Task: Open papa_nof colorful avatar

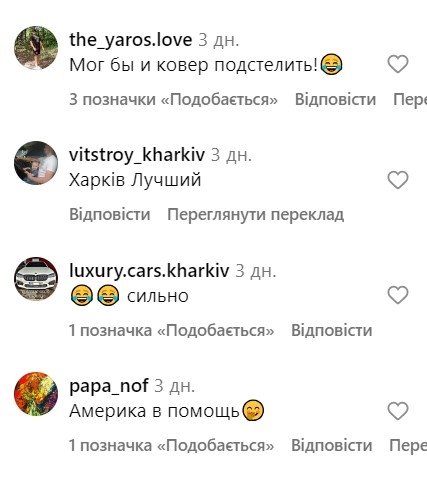Action: pos(36,394)
